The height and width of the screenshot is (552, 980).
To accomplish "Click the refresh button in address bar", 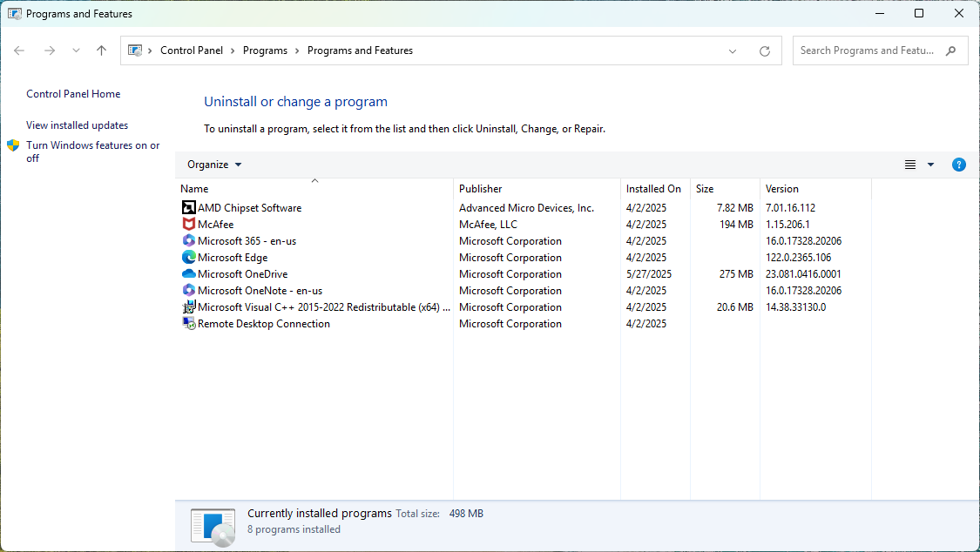I will coord(764,51).
